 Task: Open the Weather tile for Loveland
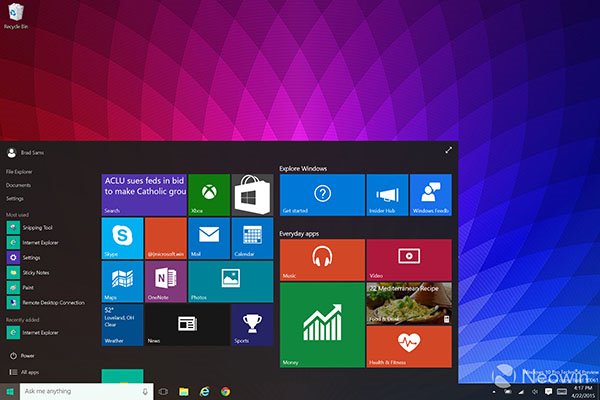point(122,325)
